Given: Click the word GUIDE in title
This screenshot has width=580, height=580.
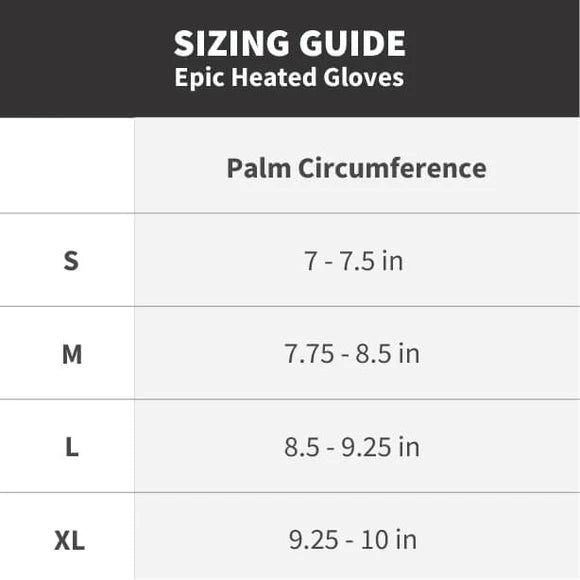Looking at the screenshot, I should (x=353, y=43).
